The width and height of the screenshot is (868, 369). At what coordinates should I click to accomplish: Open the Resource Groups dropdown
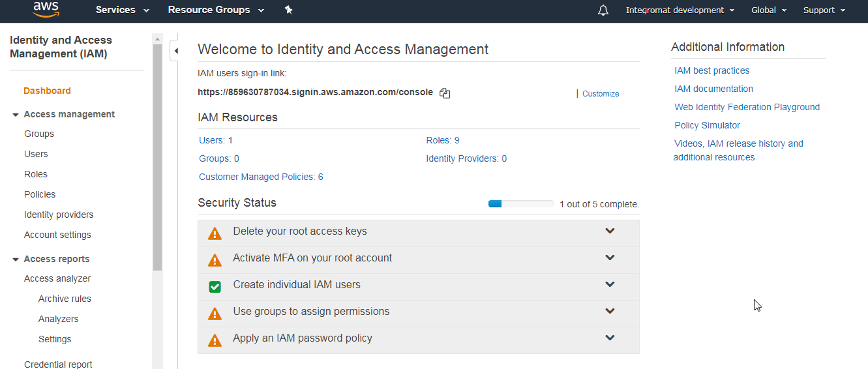coord(216,10)
